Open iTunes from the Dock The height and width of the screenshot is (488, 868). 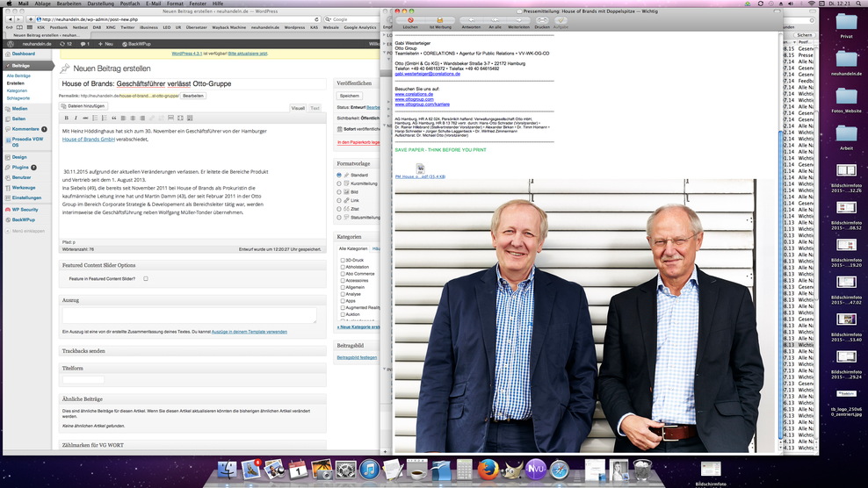[x=369, y=470]
